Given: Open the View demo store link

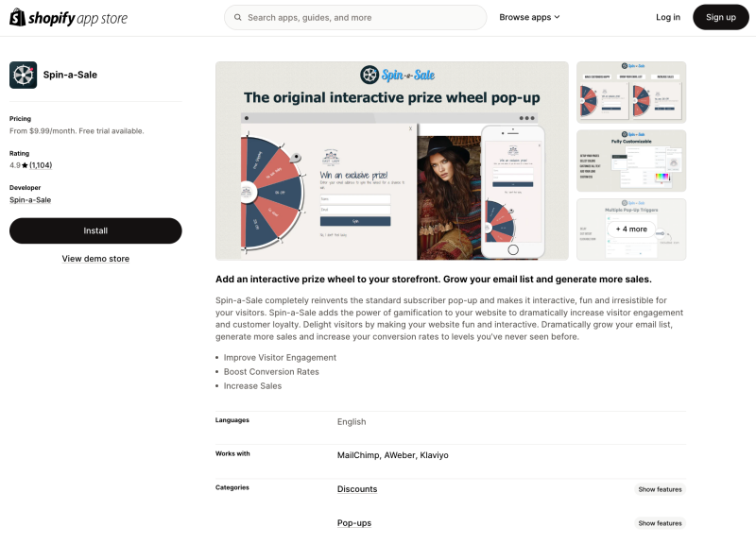Looking at the screenshot, I should pyautogui.click(x=95, y=259).
